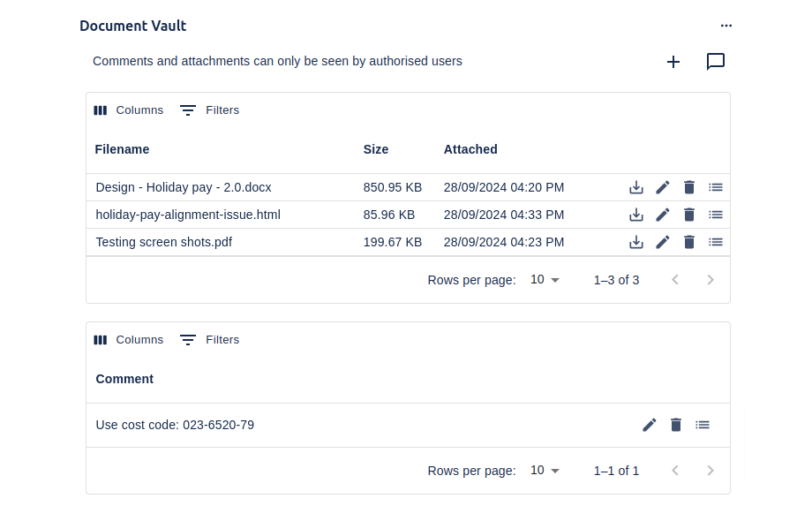Go to next page of comments
Image resolution: width=812 pixels, height=506 pixels.
click(710, 471)
